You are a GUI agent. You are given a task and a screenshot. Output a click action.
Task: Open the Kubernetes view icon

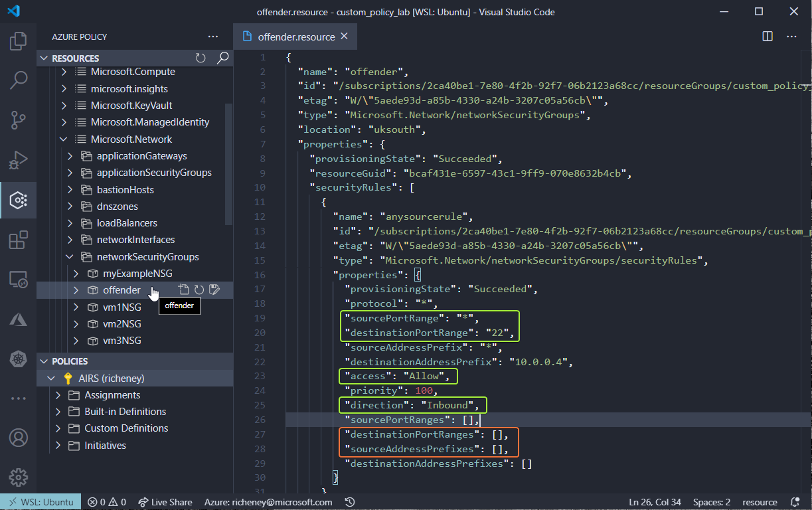[18, 359]
